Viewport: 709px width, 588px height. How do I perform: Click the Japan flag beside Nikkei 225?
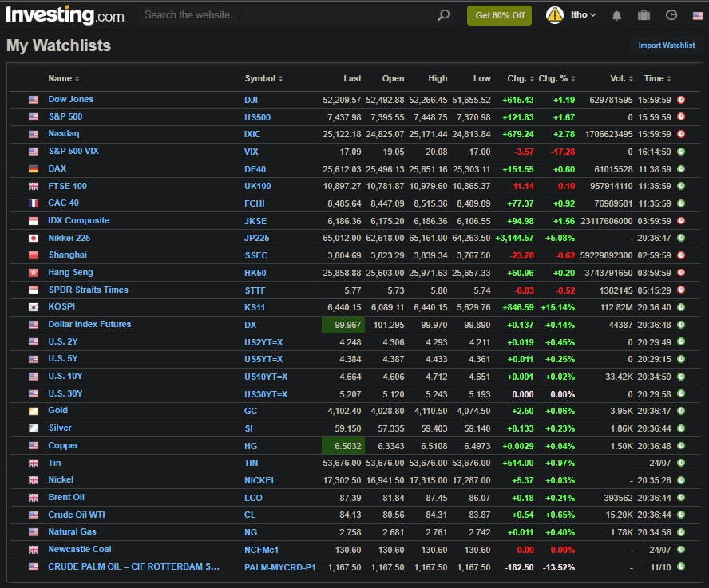pos(34,239)
